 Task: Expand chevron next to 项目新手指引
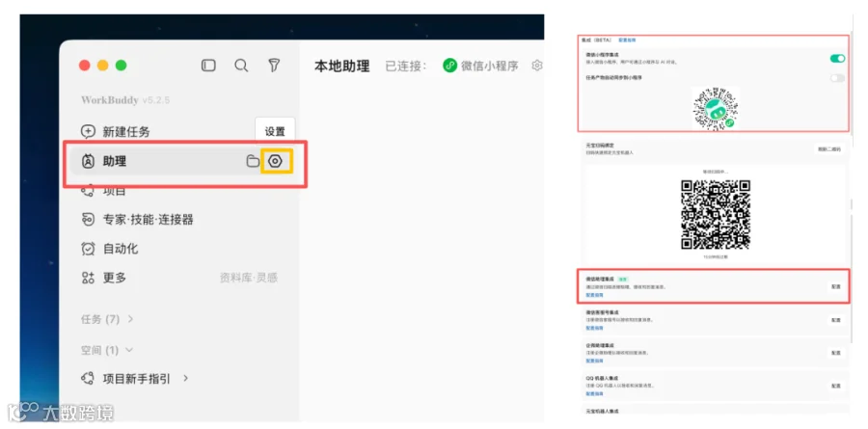(186, 379)
